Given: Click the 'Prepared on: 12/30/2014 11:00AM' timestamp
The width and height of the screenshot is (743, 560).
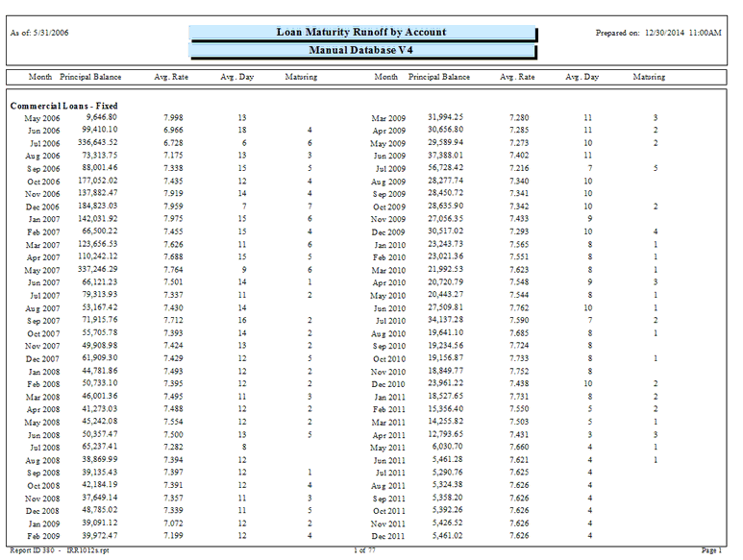Looking at the screenshot, I should click(x=658, y=33).
